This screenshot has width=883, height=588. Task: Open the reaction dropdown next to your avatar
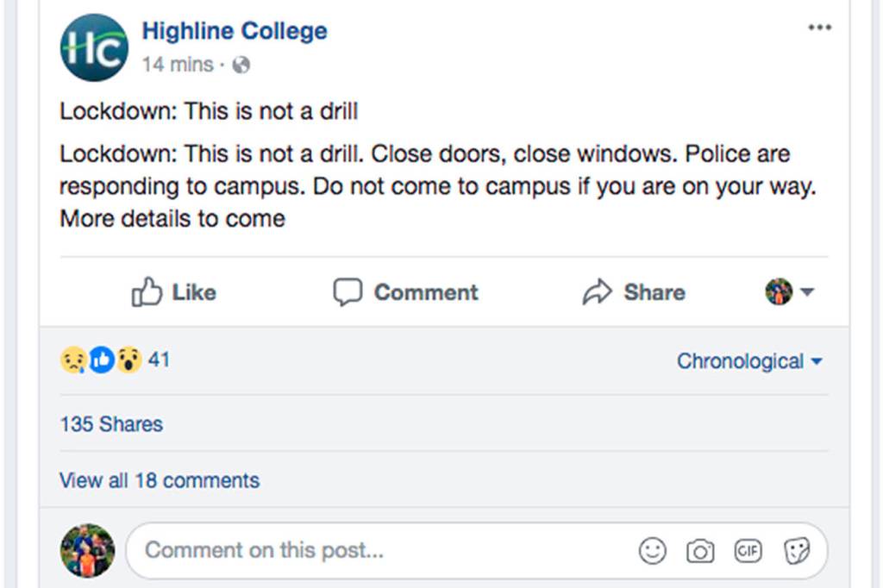[x=792, y=292]
